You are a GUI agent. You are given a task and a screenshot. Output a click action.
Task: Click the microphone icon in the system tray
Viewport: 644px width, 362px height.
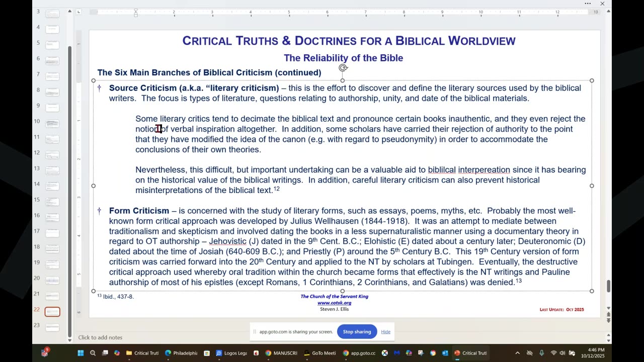click(541, 353)
